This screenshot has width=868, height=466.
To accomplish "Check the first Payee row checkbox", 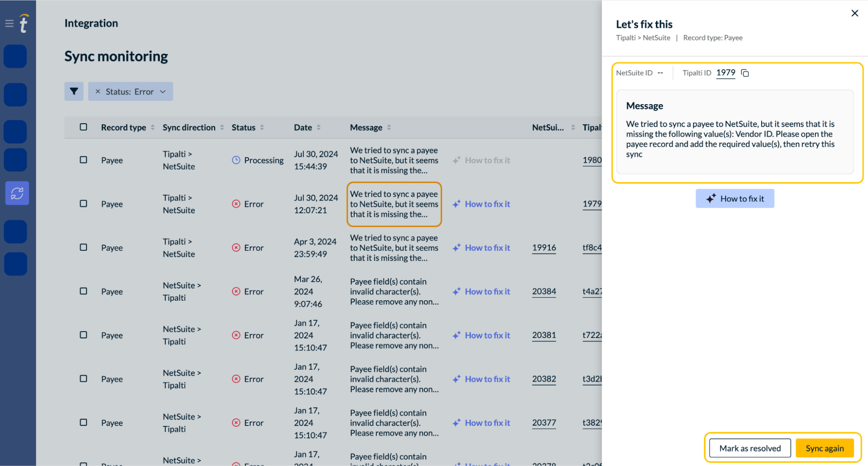I will (x=83, y=160).
